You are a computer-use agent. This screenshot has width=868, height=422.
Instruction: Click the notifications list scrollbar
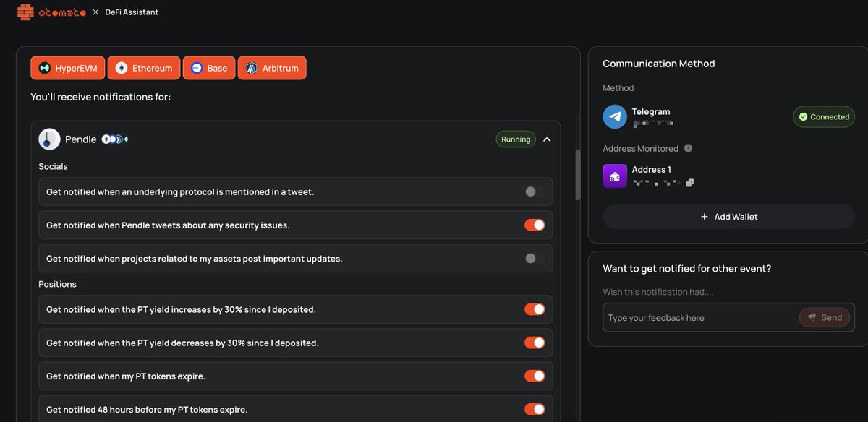[x=577, y=175]
